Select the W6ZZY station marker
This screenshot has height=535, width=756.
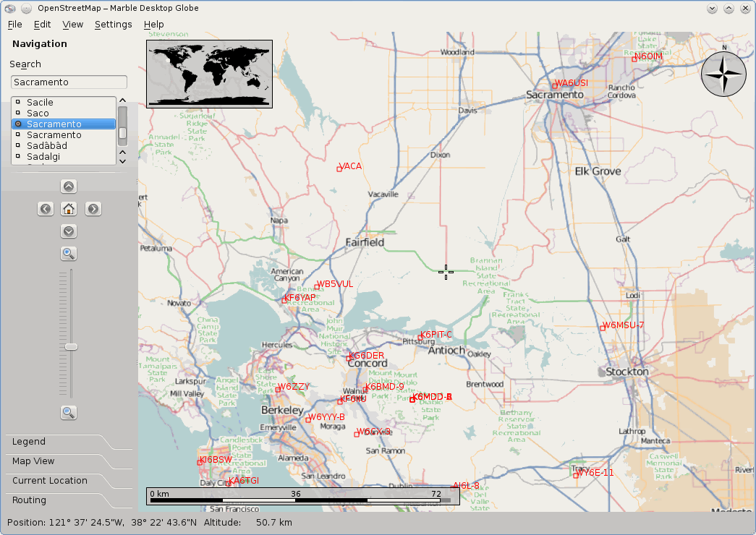coord(278,390)
